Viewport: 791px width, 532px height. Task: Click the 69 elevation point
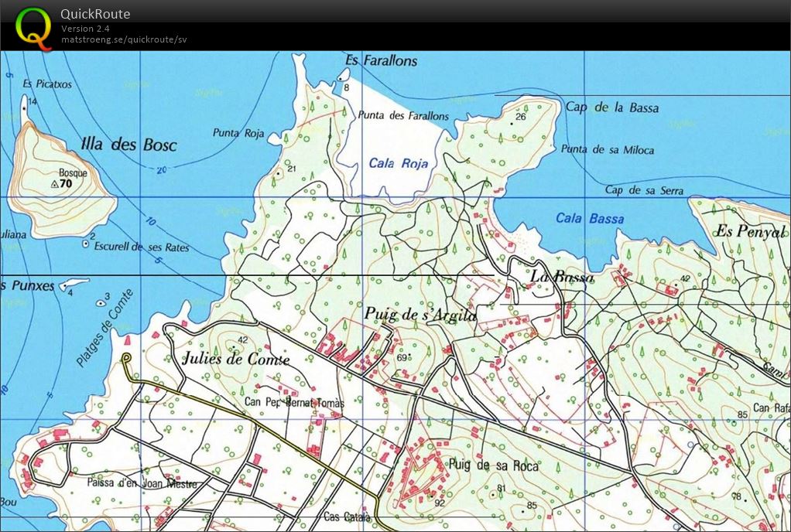point(403,358)
